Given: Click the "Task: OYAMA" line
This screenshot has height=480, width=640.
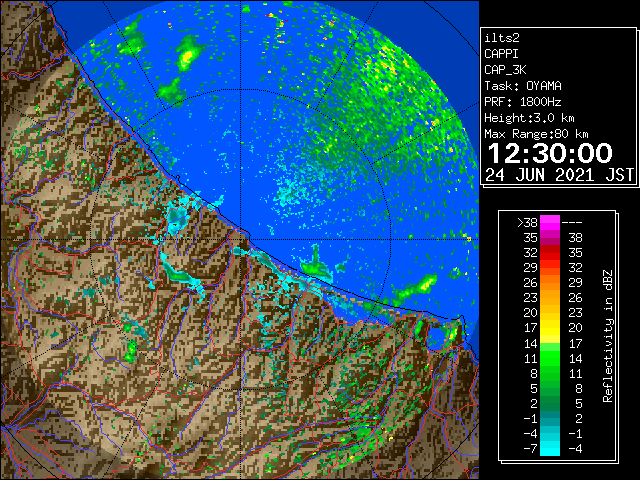Looking at the screenshot, I should (523, 86).
